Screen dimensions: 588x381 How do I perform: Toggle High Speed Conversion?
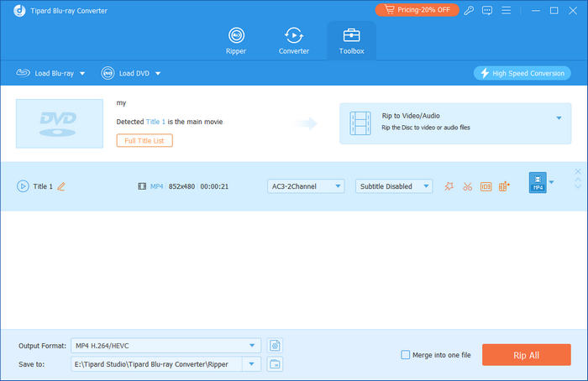522,73
